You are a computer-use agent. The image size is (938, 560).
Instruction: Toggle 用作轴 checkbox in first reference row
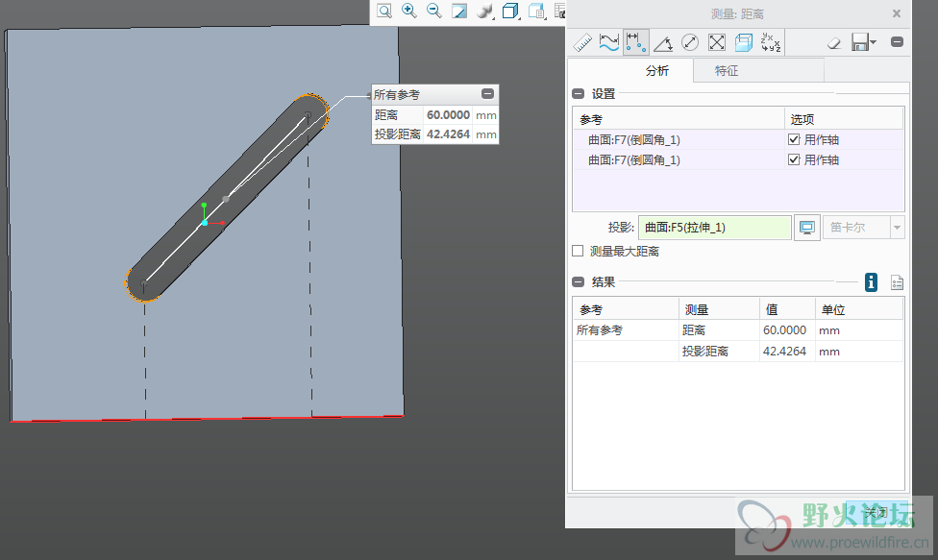pyautogui.click(x=794, y=140)
